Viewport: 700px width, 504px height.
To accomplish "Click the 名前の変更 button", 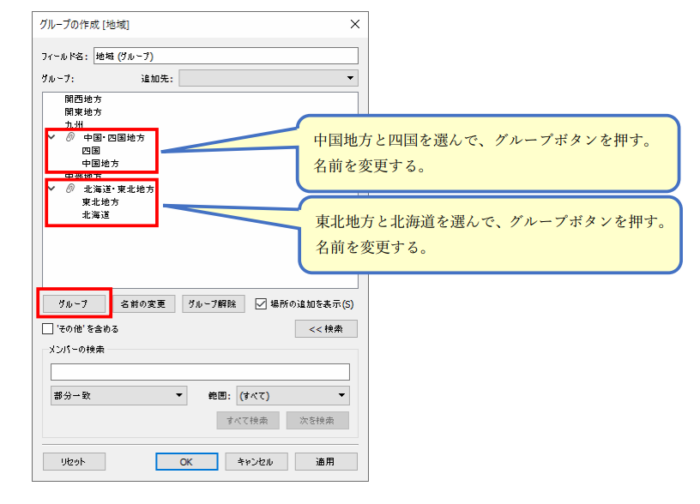I will [x=143, y=304].
